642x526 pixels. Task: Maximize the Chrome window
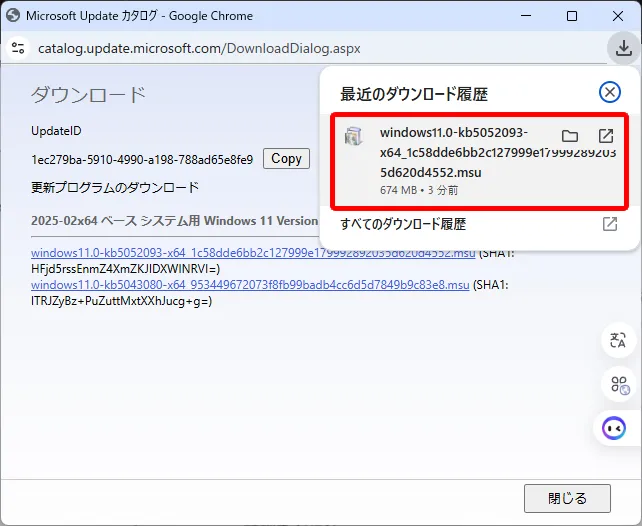pyautogui.click(x=572, y=16)
